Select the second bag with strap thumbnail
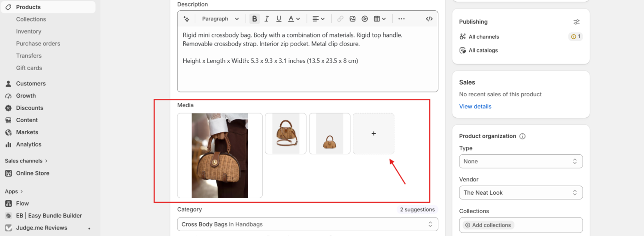 tap(286, 134)
